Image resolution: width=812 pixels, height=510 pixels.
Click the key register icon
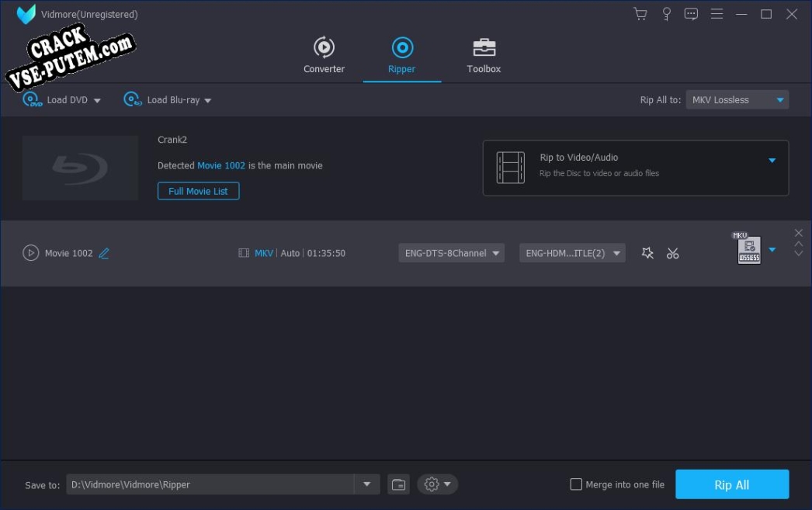click(667, 14)
